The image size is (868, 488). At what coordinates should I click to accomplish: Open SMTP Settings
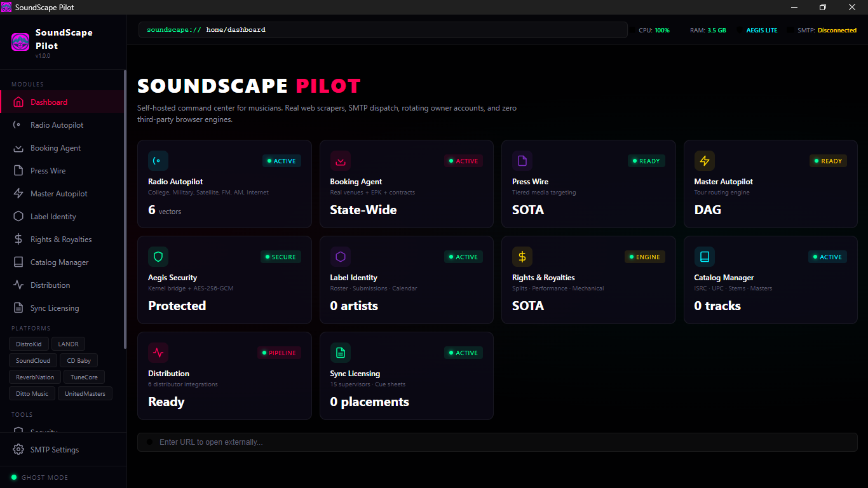[62, 450]
